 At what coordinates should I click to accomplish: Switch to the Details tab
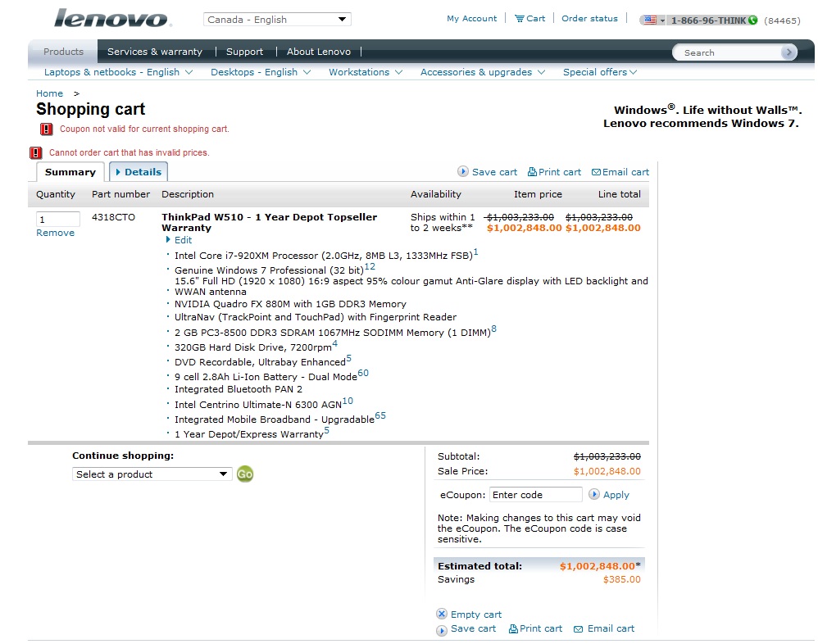[x=139, y=172]
